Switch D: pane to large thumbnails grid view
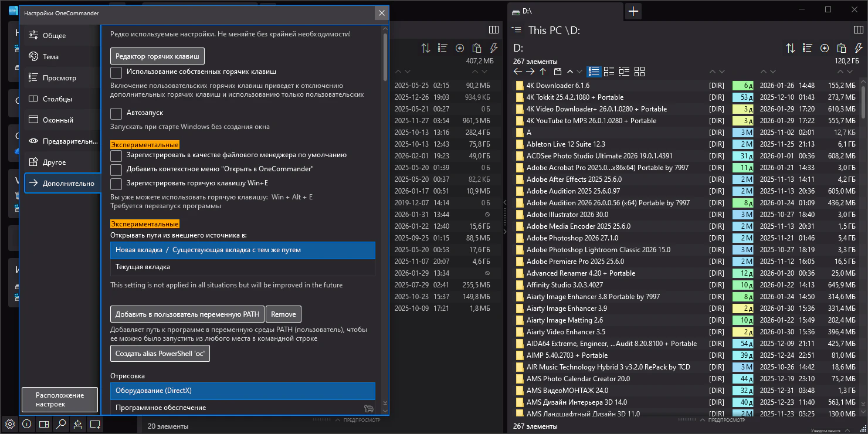Screen dimensions: 868x434 pyautogui.click(x=639, y=72)
